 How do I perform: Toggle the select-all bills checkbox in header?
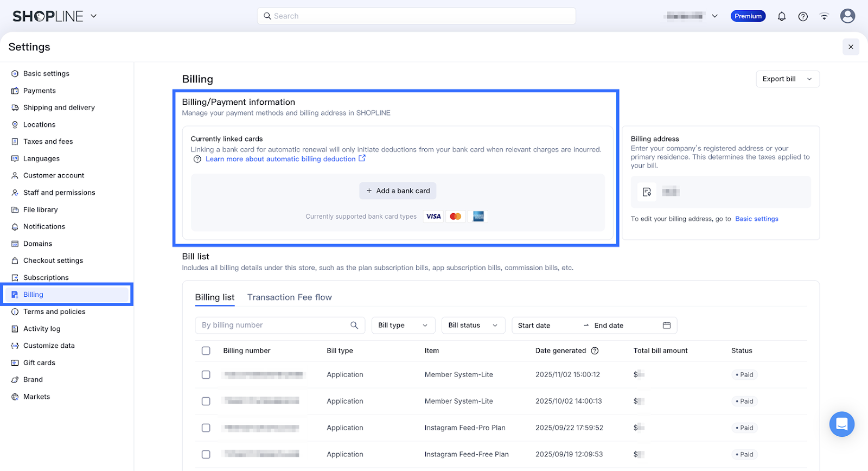[206, 351]
